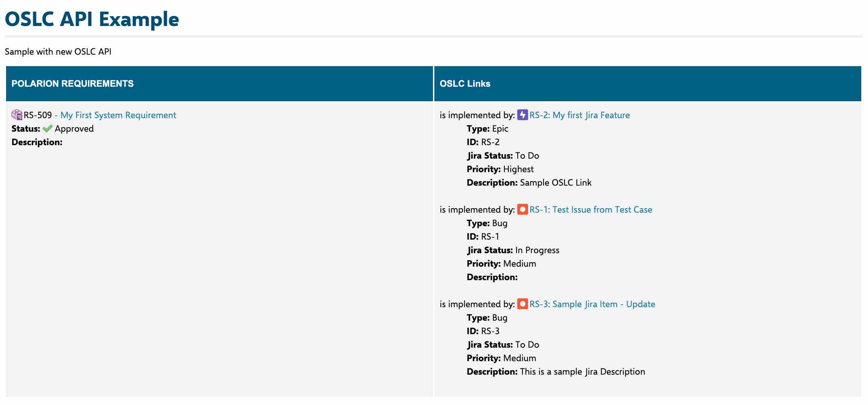Open the RS-3: Sample Jira Item - Update link
This screenshot has width=868, height=405.
(592, 304)
